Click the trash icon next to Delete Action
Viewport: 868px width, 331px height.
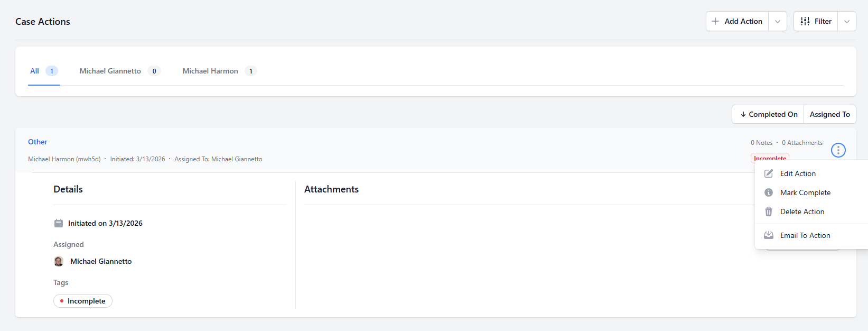769,211
